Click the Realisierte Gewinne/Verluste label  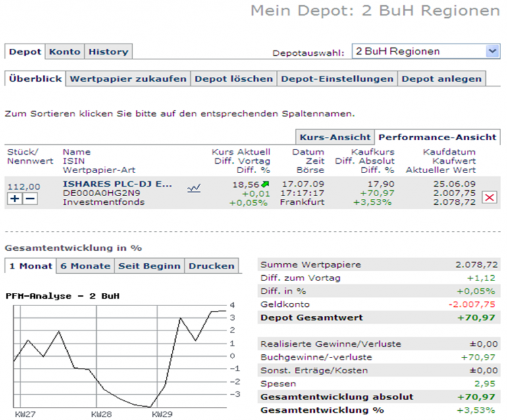click(x=331, y=344)
